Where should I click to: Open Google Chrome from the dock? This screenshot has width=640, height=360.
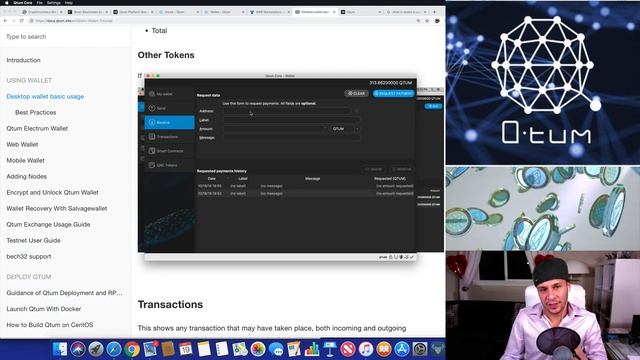pos(131,349)
